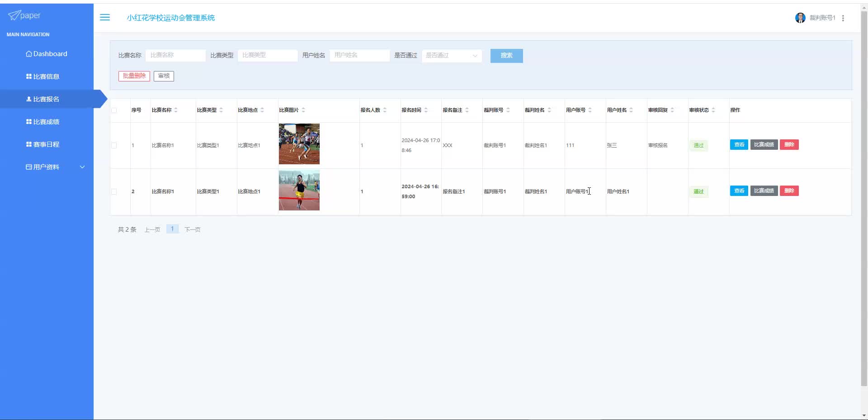
Task: Go to Dashboard in sidebar
Action: [47, 54]
